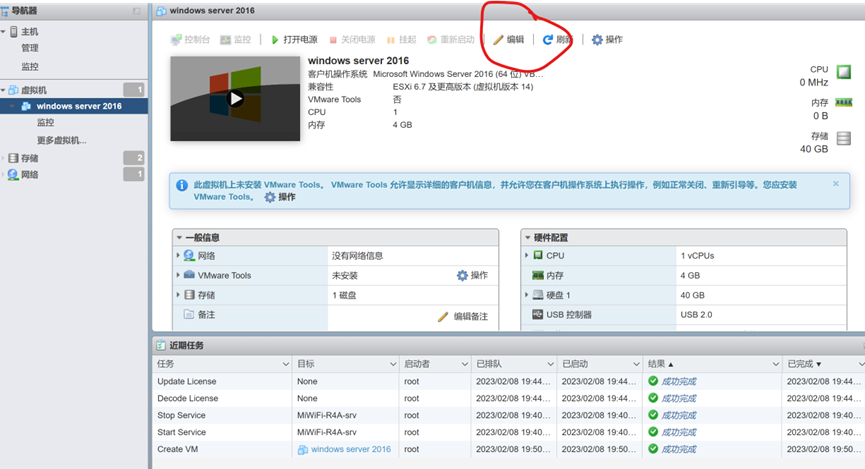
Task: Click 关闭电源 power off button
Action: (x=352, y=39)
